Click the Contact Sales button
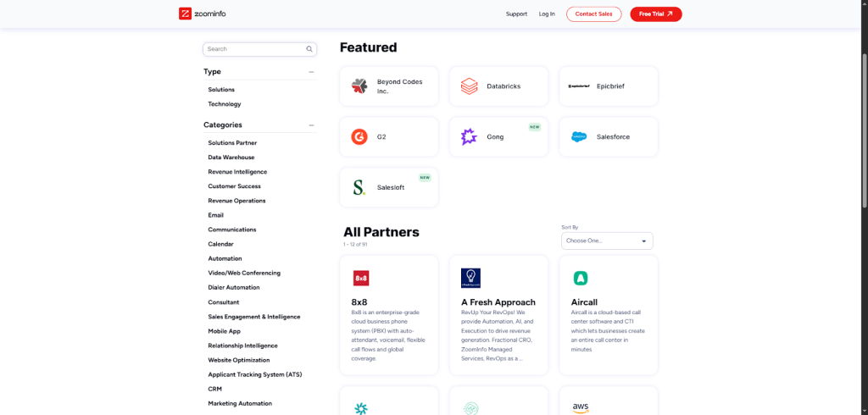Viewport: 868px width, 415px height. [x=593, y=14]
